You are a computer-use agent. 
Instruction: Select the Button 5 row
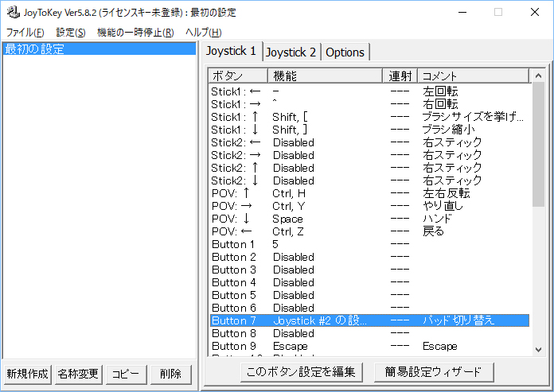point(369,295)
